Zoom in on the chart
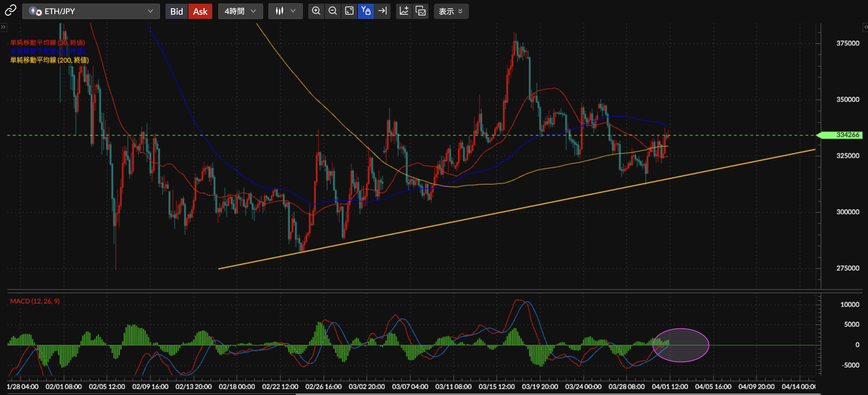Viewport: 868px width, 395px height. pos(316,11)
